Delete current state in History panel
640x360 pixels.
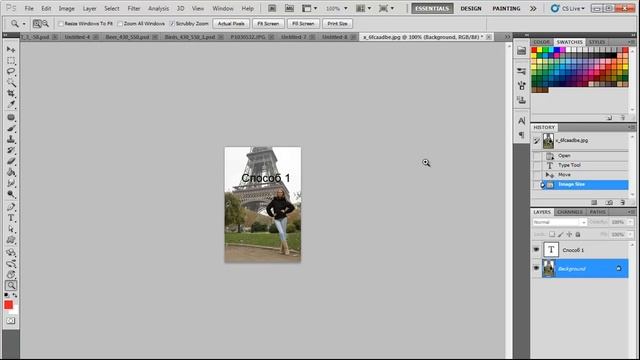click(x=622, y=202)
